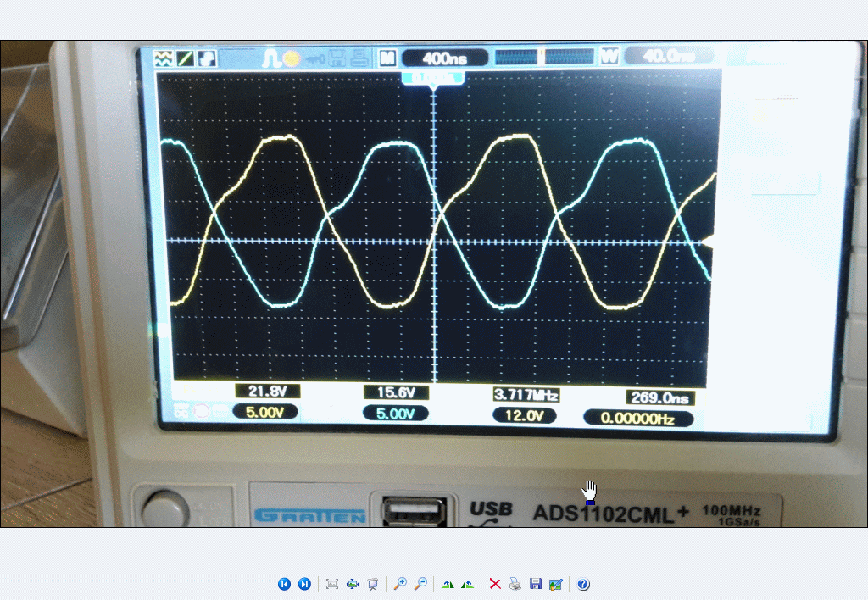The height and width of the screenshot is (600, 868).
Task: Click the best fit view icon
Action: [x=332, y=584]
